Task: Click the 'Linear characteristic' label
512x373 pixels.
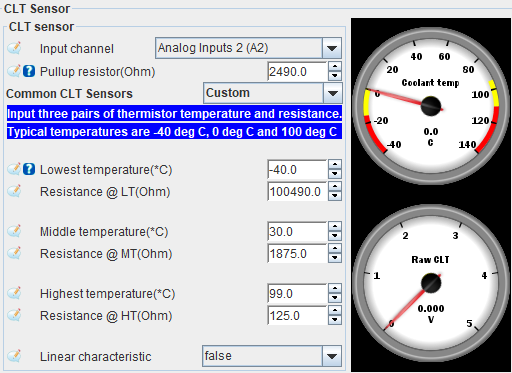Action: (96, 356)
